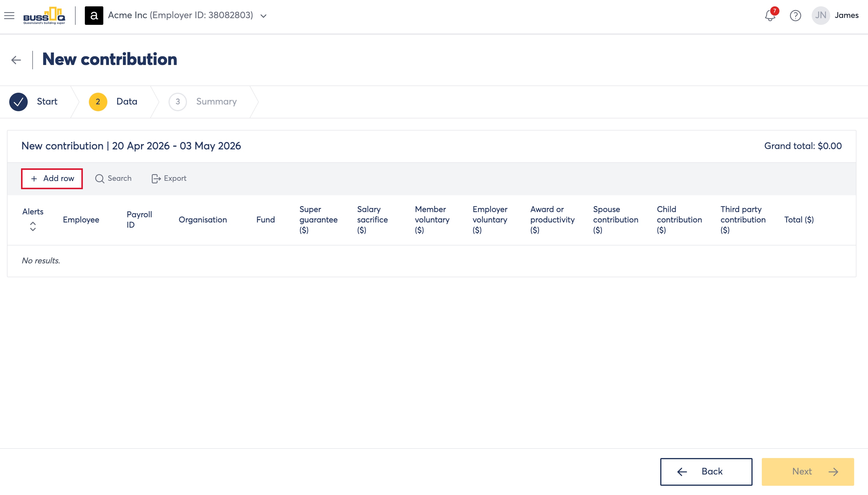Image resolution: width=868 pixels, height=495 pixels.
Task: Click the Back button
Action: tap(706, 472)
